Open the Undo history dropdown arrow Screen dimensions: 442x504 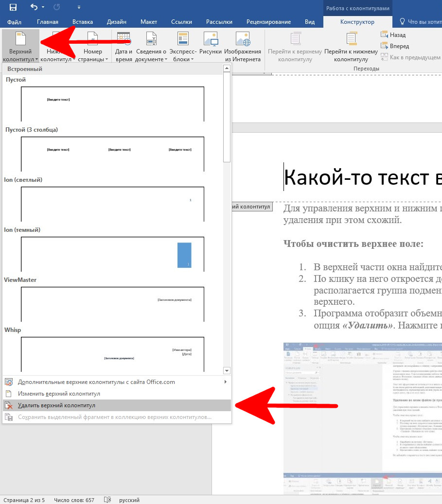point(43,7)
